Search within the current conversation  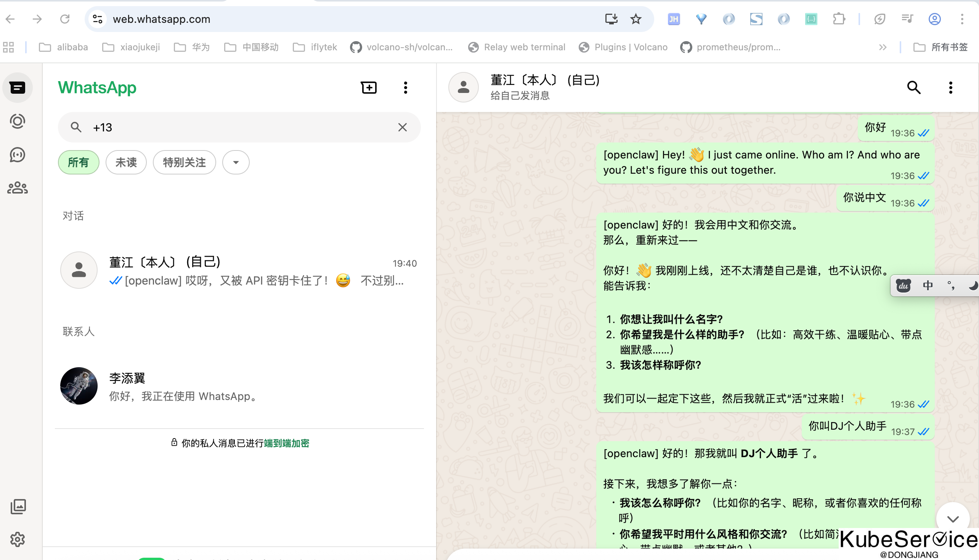[913, 88]
